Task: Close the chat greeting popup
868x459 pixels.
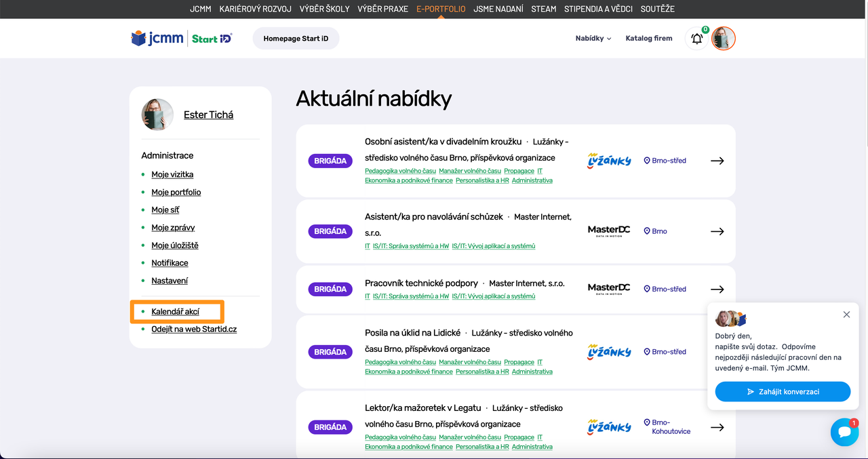Action: (846, 315)
